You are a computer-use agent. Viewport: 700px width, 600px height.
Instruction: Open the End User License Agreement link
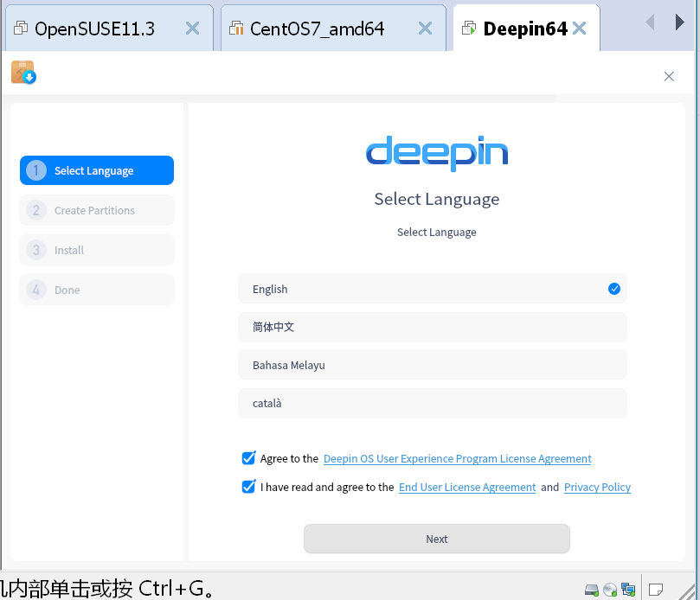point(467,487)
